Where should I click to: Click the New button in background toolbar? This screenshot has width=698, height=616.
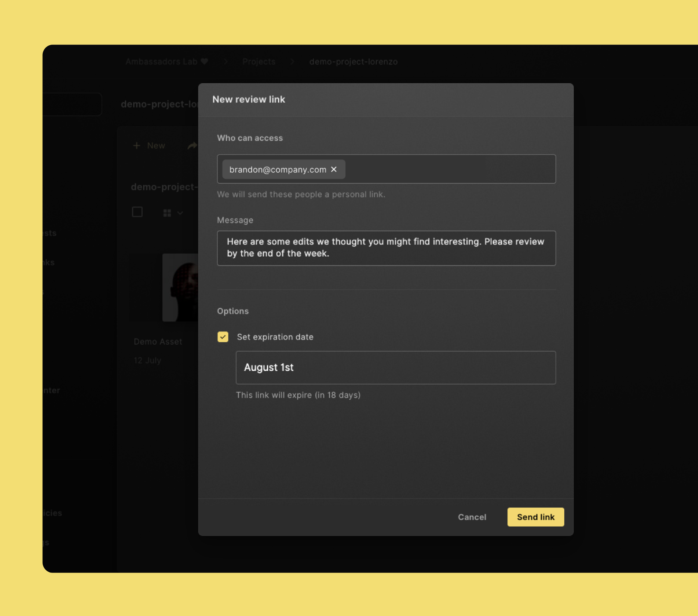click(149, 146)
